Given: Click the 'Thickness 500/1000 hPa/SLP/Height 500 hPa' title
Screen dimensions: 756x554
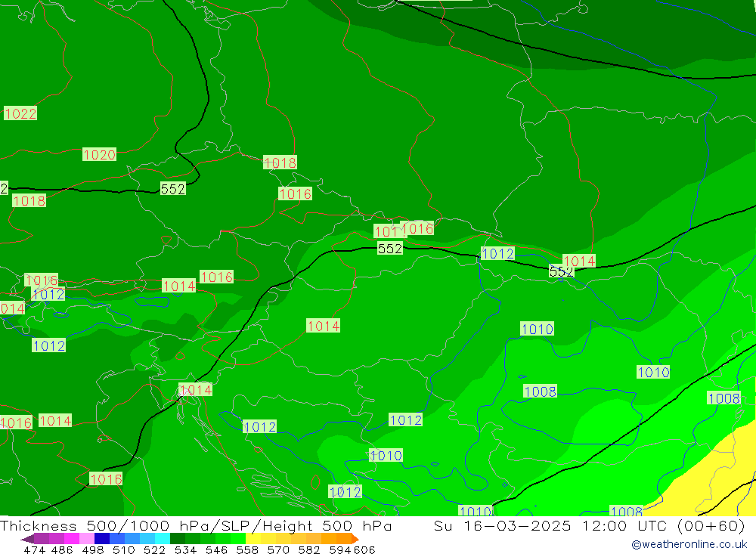Looking at the screenshot, I should pyautogui.click(x=196, y=525).
